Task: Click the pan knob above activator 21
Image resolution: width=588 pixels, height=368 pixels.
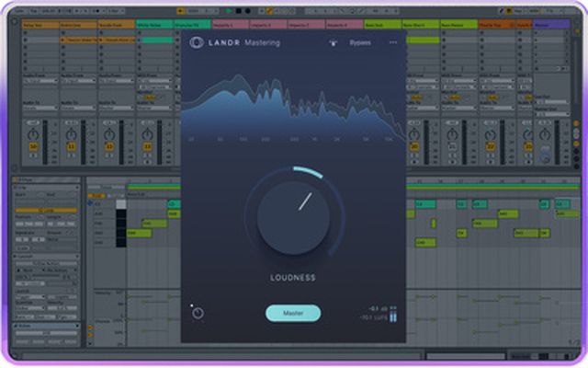Action: [452, 134]
